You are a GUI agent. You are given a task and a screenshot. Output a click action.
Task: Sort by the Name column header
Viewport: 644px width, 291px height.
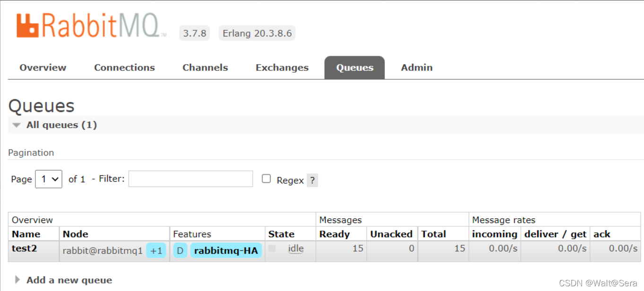(x=26, y=234)
